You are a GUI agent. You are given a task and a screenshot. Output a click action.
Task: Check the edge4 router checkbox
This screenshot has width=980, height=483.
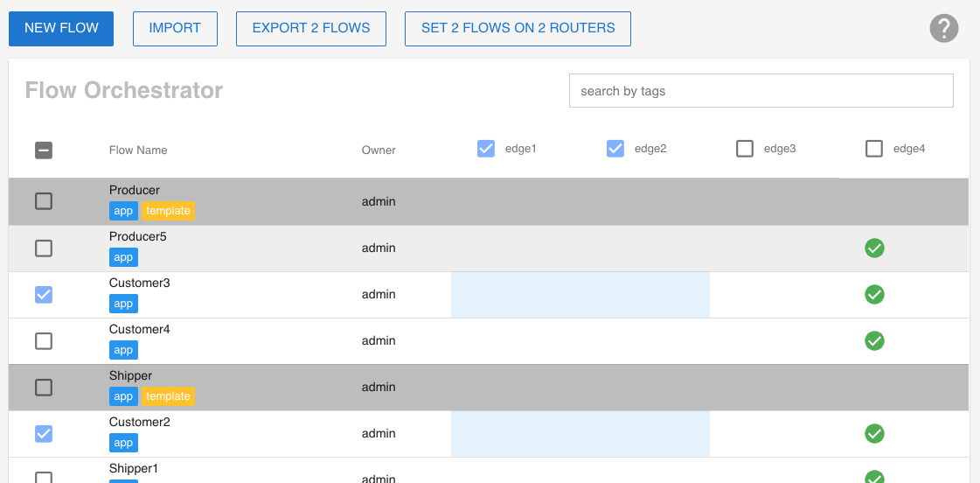click(x=874, y=149)
